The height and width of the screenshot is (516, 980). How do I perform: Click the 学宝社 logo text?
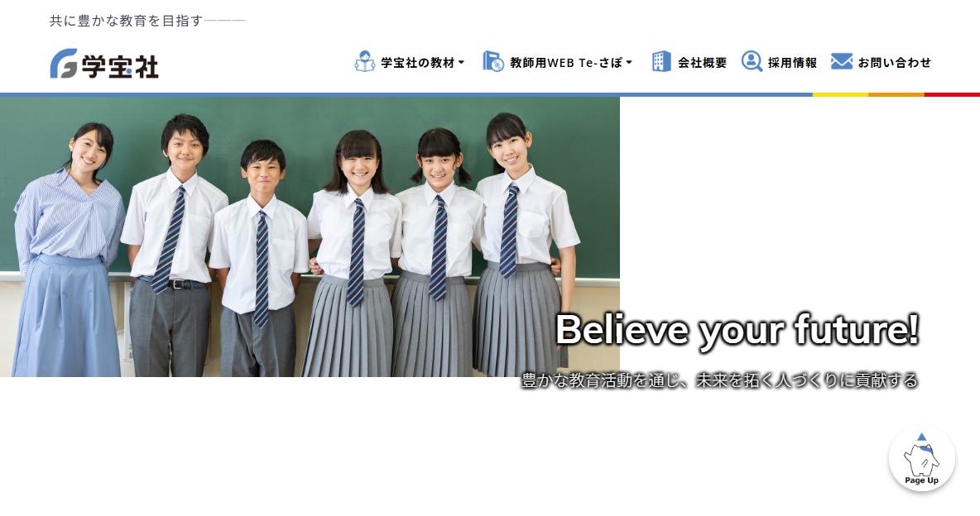(120, 67)
